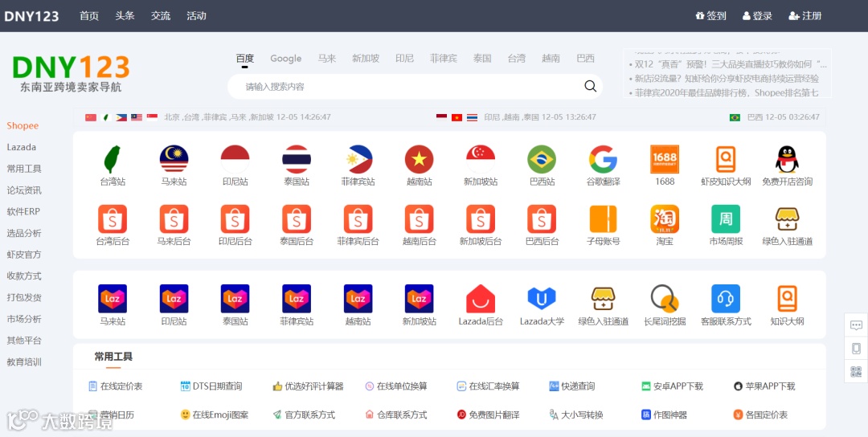Jump to Lazada sidebar section

coord(22,147)
